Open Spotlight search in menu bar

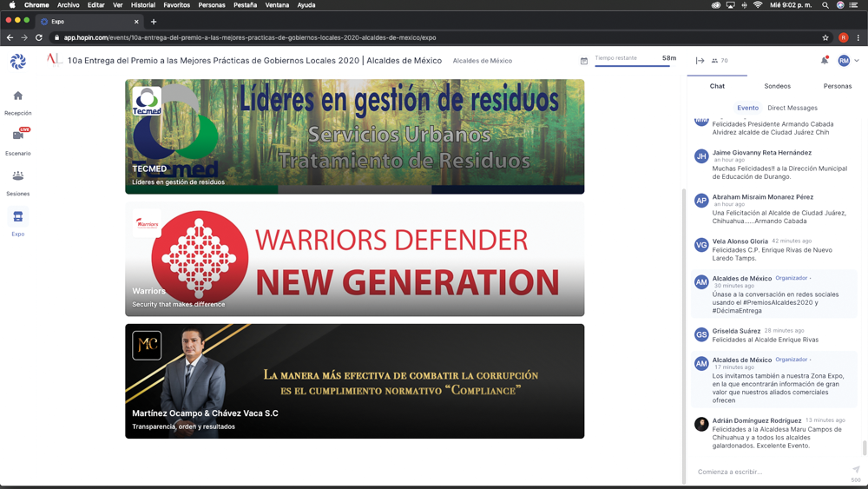coord(825,5)
